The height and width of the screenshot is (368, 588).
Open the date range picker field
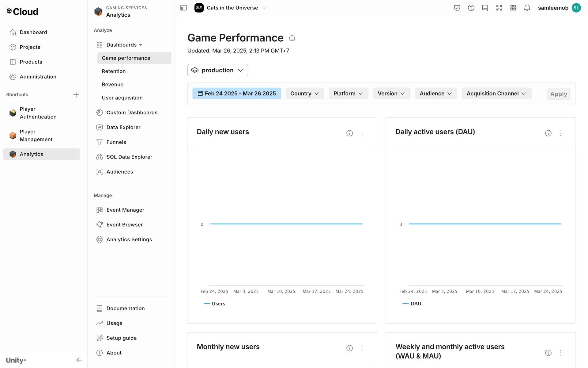click(236, 94)
